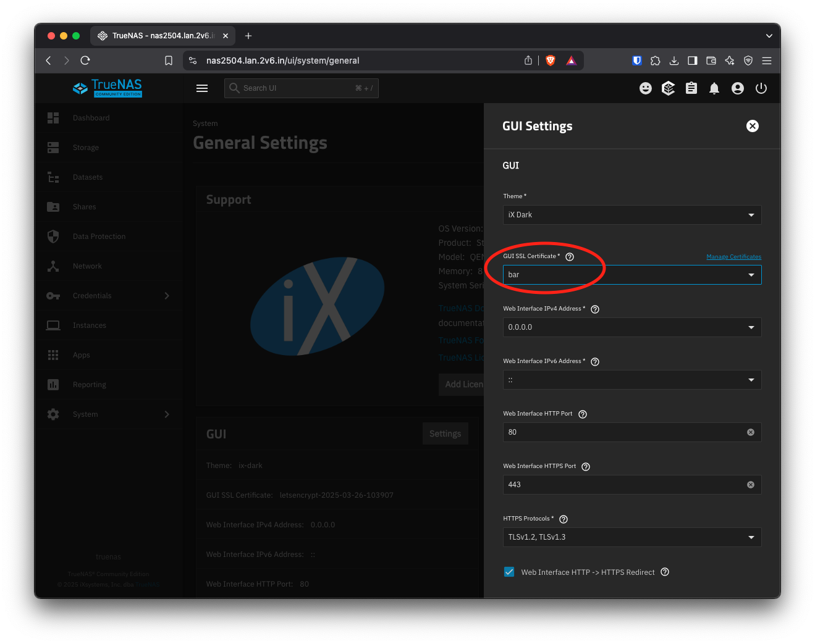The height and width of the screenshot is (644, 815).
Task: Toggle browser sidebar panel icon
Action: click(693, 61)
